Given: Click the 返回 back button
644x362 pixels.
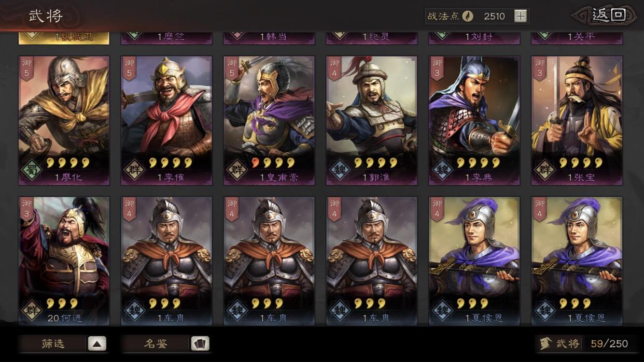Looking at the screenshot, I should coord(606,16).
